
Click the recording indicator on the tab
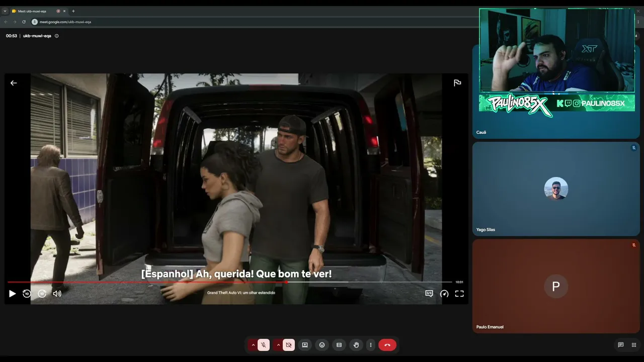58,11
